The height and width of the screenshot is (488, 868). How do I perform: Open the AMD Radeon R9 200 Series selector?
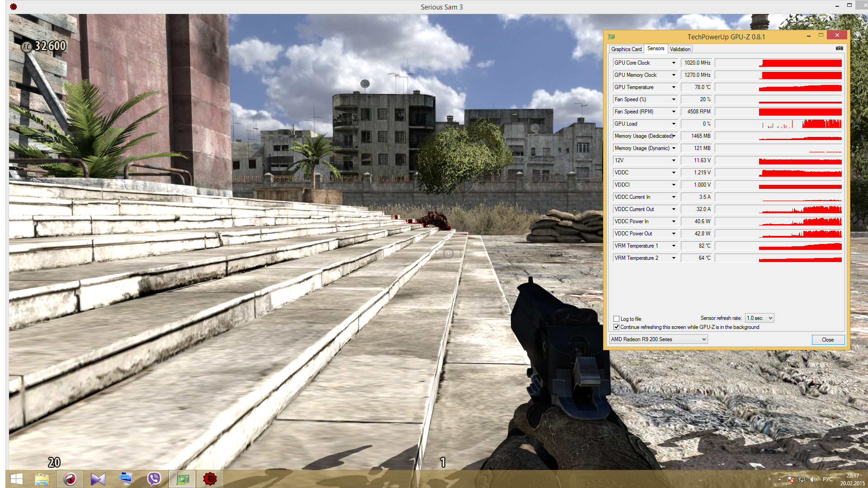point(658,339)
